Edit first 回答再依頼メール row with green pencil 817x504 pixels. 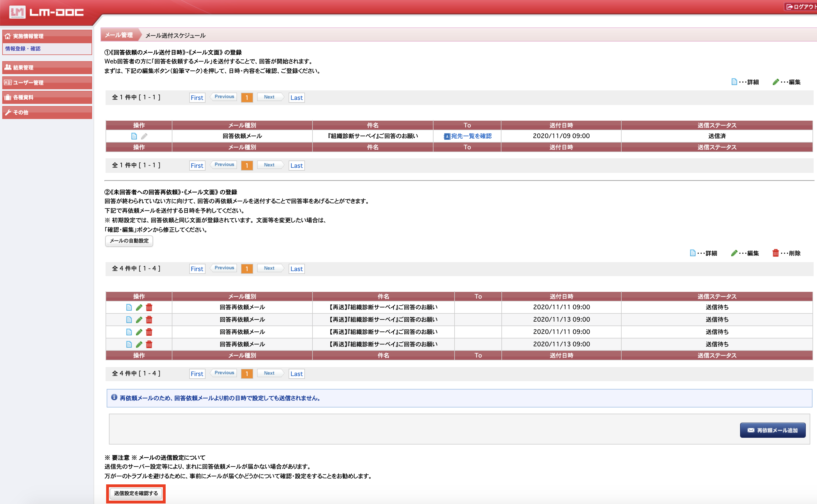tap(139, 307)
